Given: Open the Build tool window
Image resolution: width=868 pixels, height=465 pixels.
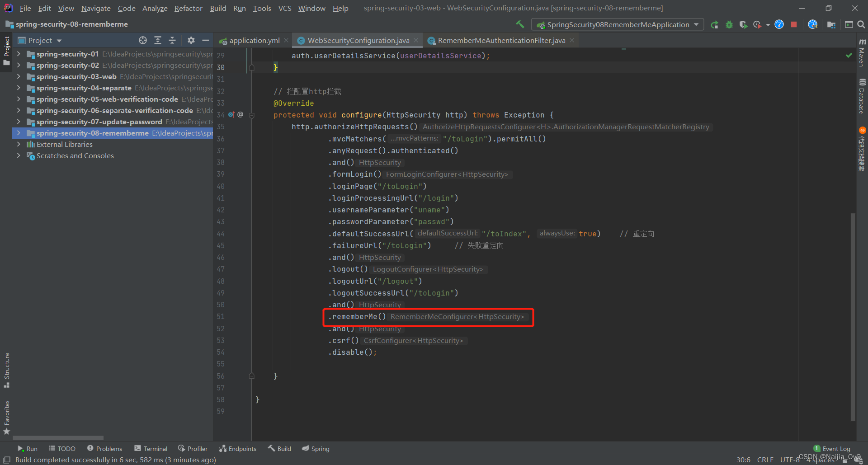Looking at the screenshot, I should [279, 448].
